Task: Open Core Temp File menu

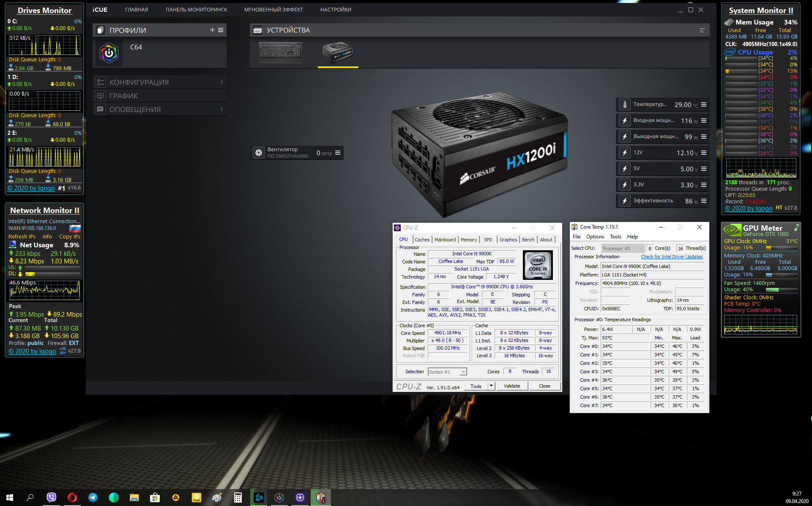Action: pyautogui.click(x=577, y=237)
